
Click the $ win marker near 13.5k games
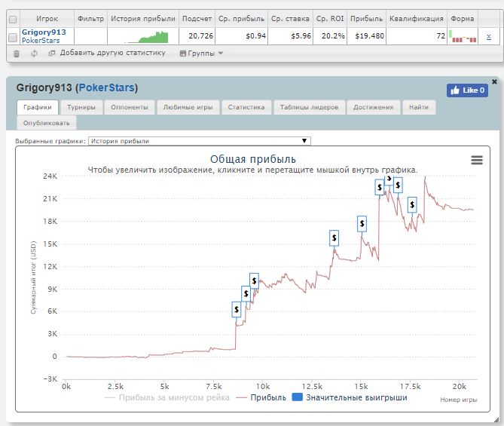[334, 238]
